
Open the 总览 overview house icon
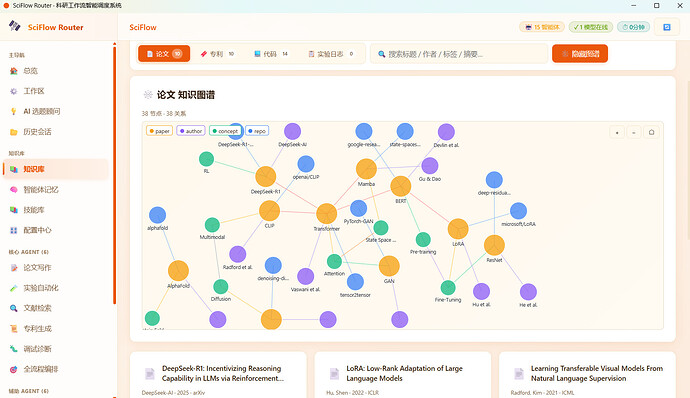pyautogui.click(x=14, y=71)
